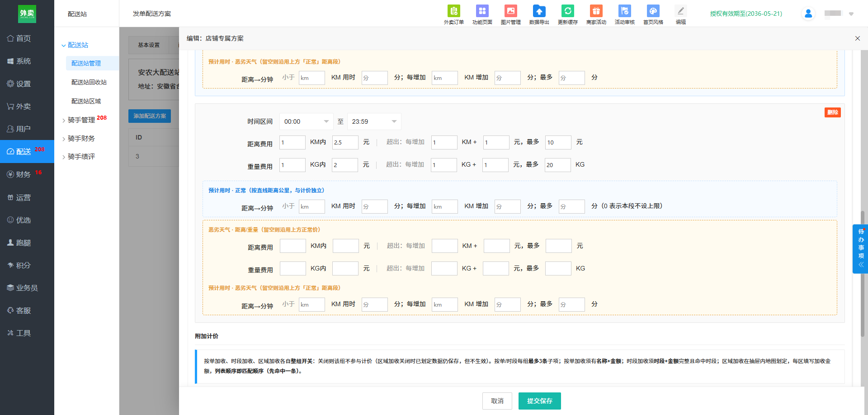Viewport: 868px width, 415px height.
Task: Click 恶劣天气 重量费用 KG内 empty field
Action: click(x=293, y=269)
